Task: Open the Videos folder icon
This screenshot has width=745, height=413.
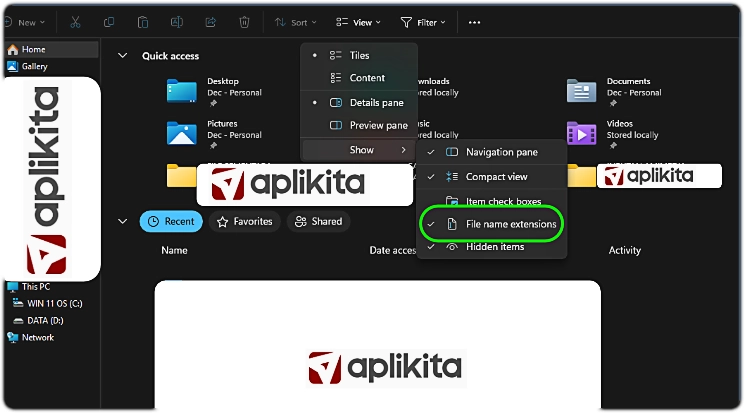Action: point(581,134)
